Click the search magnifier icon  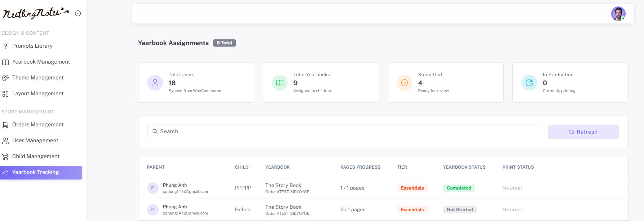pos(155,131)
